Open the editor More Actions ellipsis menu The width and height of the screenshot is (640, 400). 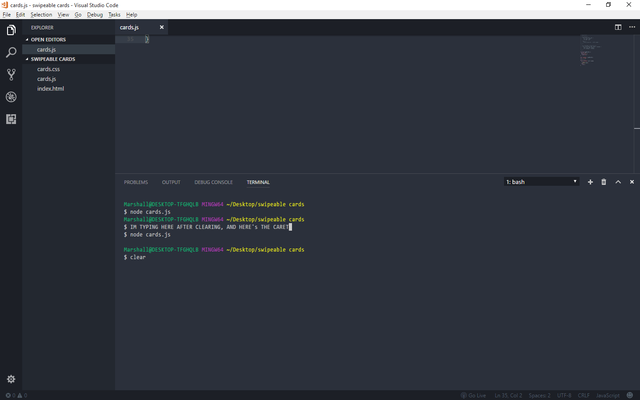point(632,27)
